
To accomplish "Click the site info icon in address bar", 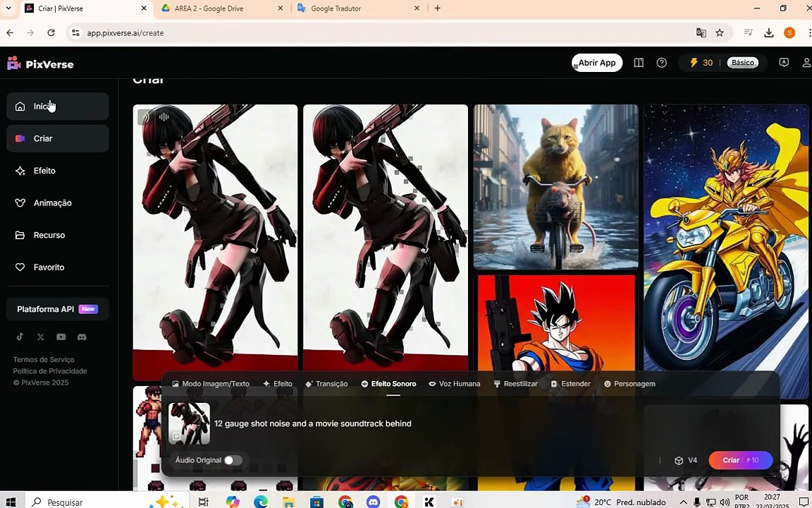I will click(75, 32).
